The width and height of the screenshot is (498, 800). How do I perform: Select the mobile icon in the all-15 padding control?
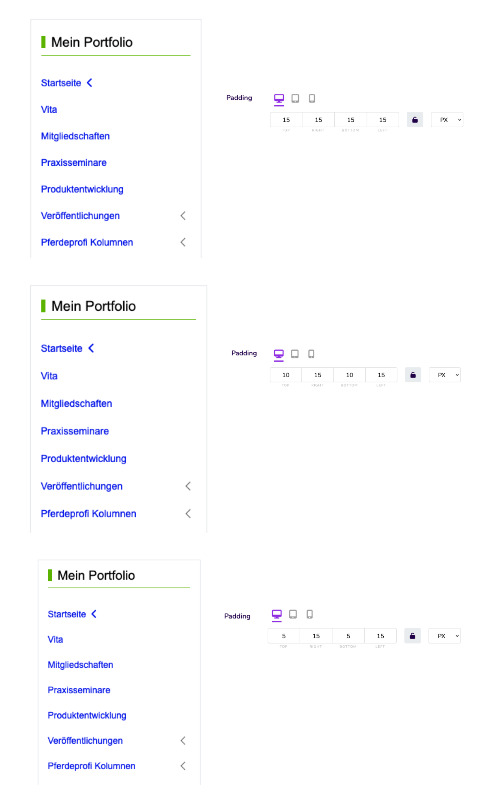point(312,98)
